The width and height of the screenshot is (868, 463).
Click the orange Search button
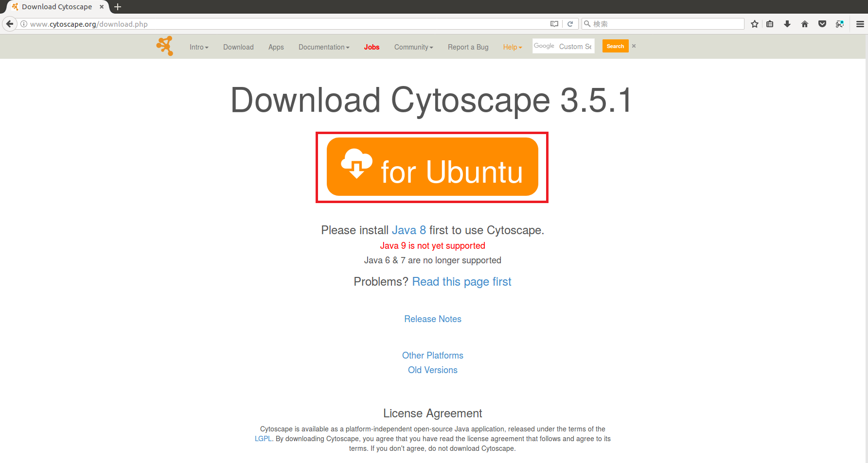615,46
